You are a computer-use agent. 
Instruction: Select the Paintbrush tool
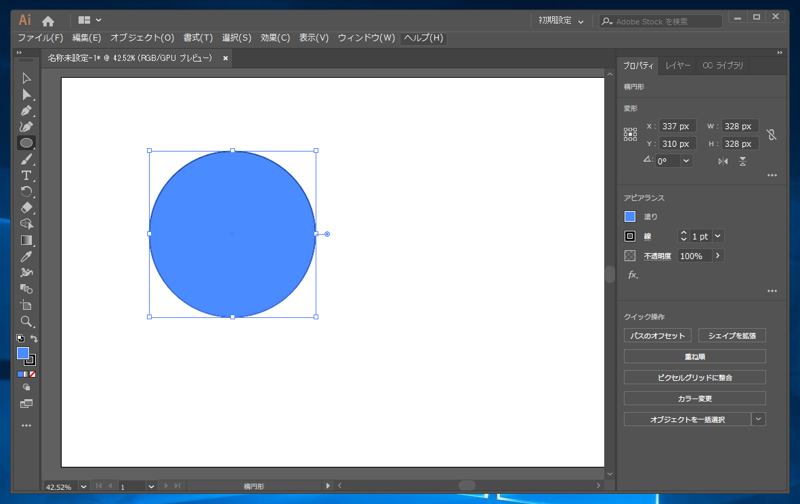coord(27,159)
